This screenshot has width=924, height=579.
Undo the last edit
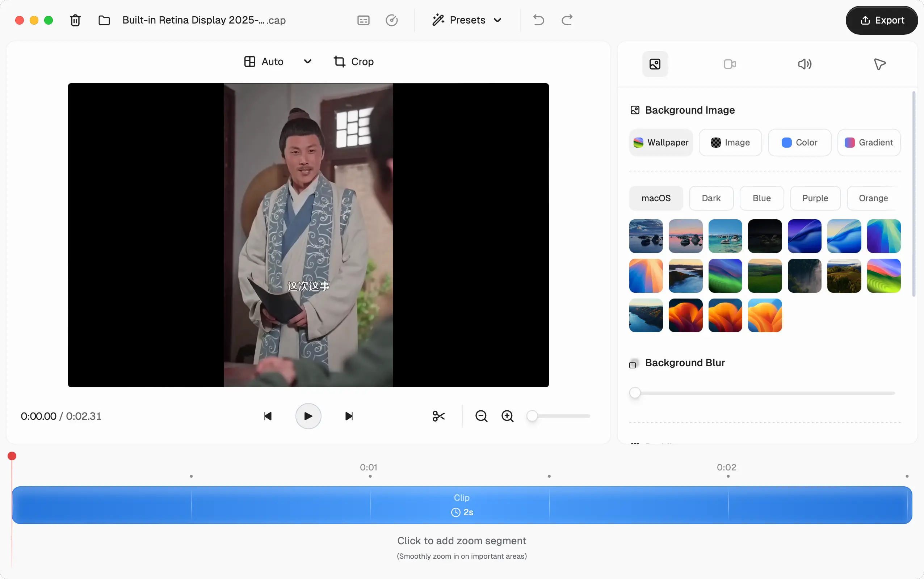point(539,20)
